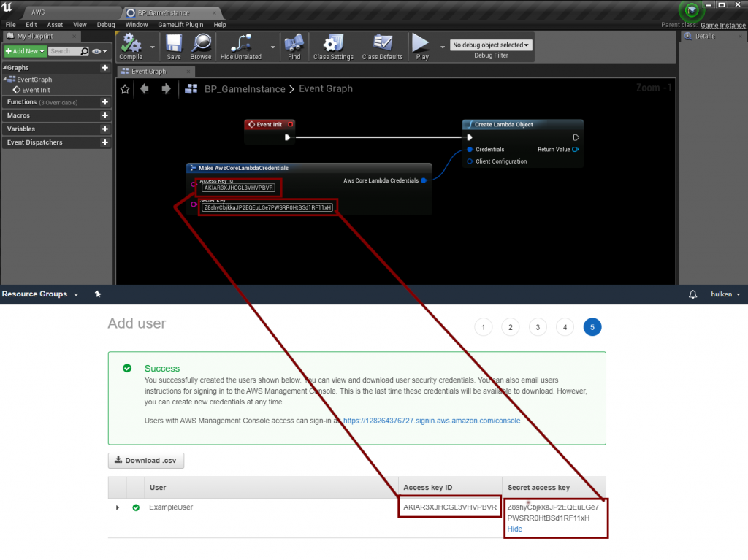Open the View menu
The height and width of the screenshot is (560, 748).
click(80, 25)
